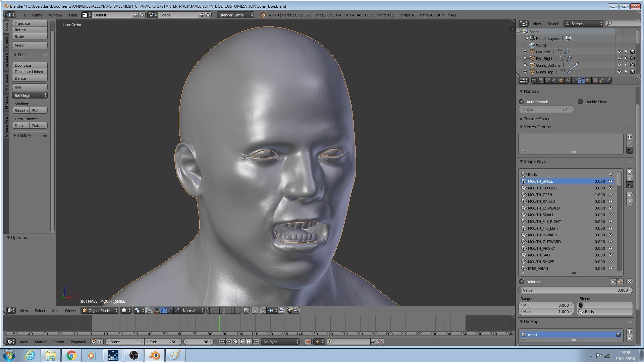Add a new vertex group with plus button
This screenshot has height=362, width=644.
630,137
